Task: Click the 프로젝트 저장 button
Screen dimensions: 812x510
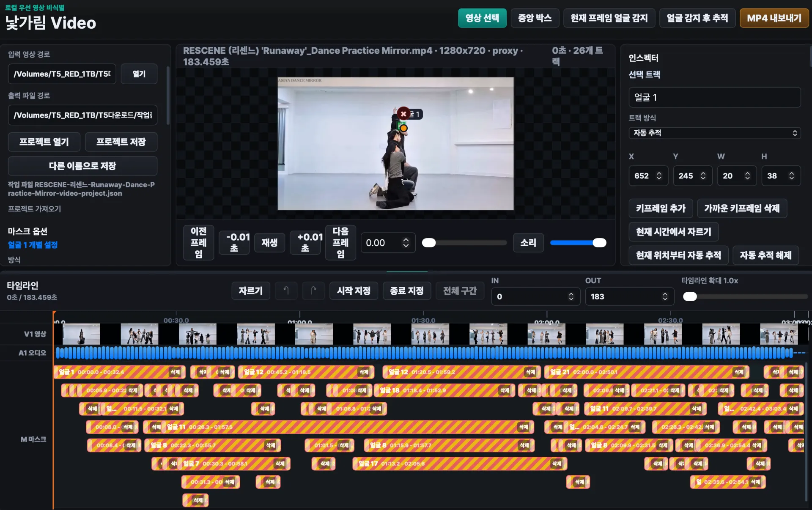Action: [121, 142]
